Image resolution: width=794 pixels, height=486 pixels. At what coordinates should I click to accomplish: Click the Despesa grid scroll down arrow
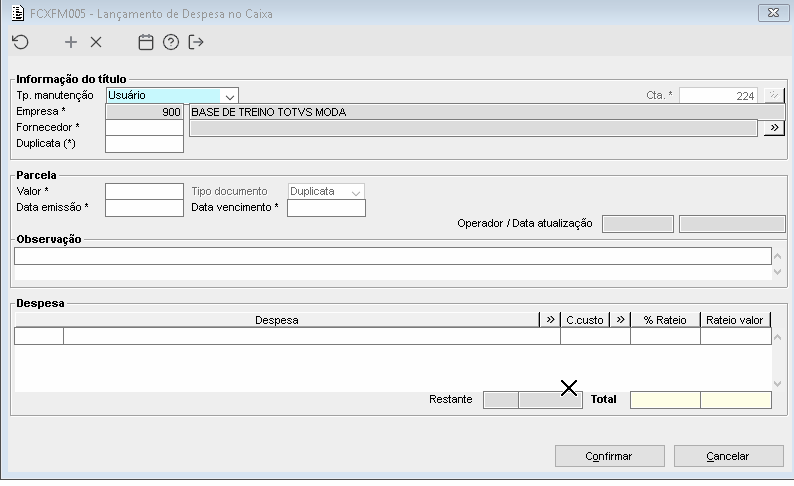778,384
